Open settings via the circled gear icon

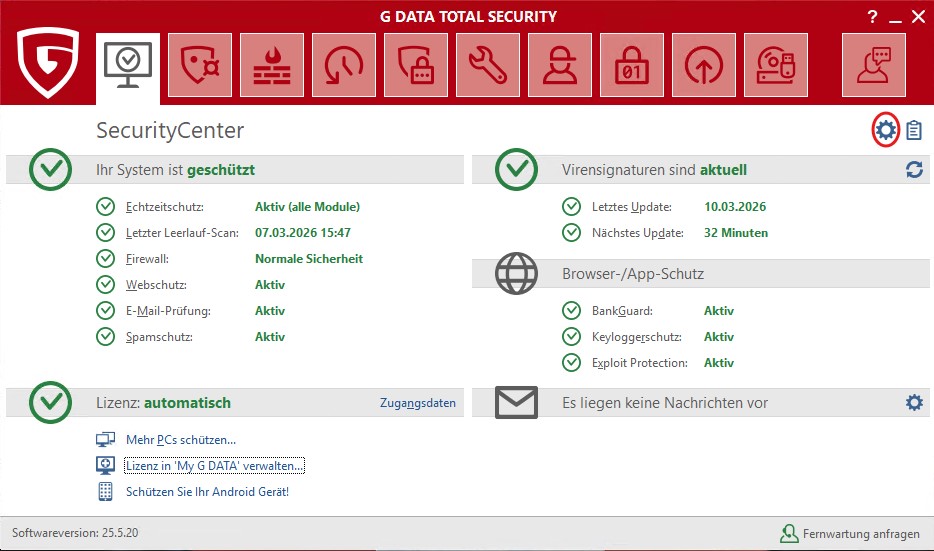tap(885, 129)
